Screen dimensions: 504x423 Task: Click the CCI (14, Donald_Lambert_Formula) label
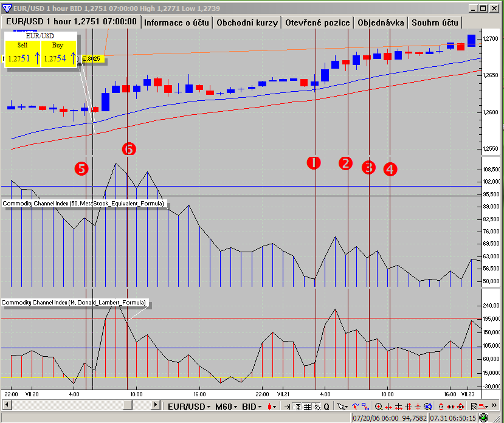click(x=74, y=303)
